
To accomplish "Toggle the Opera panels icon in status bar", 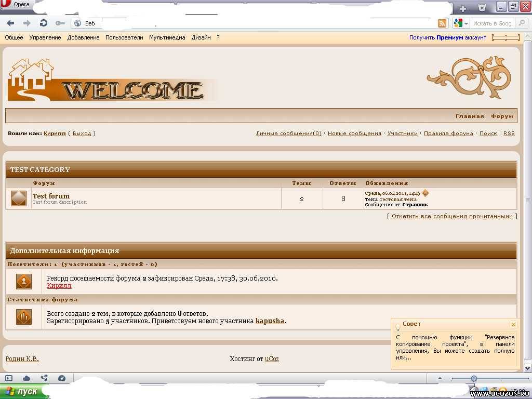I will tap(9, 378).
